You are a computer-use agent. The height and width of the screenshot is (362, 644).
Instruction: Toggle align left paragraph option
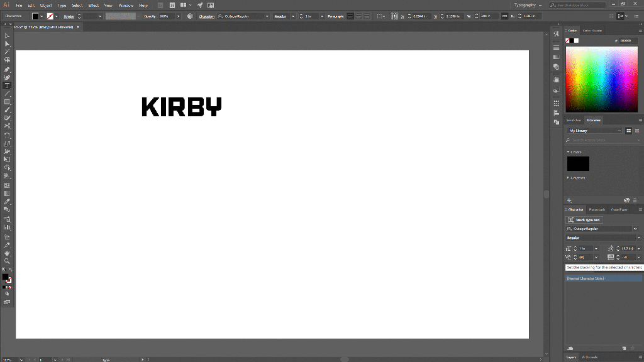(x=350, y=16)
